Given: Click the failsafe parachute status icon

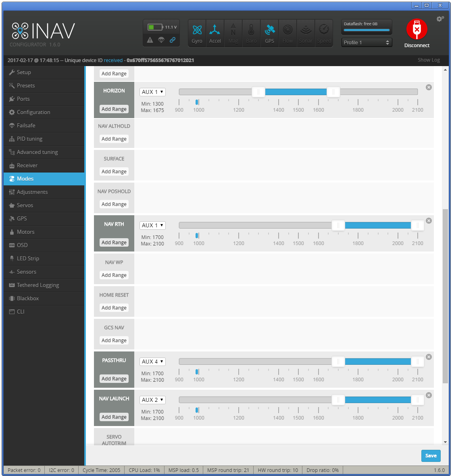Looking at the screenshot, I should (x=161, y=40).
